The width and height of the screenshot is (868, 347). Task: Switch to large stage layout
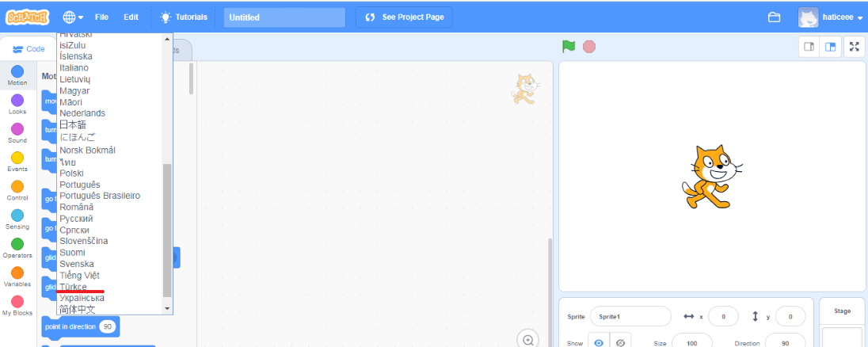(830, 47)
